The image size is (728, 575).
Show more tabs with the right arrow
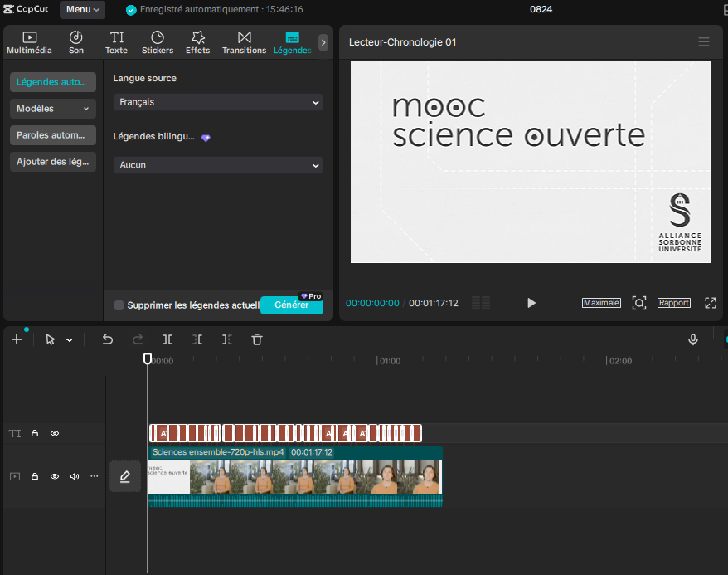[323, 42]
